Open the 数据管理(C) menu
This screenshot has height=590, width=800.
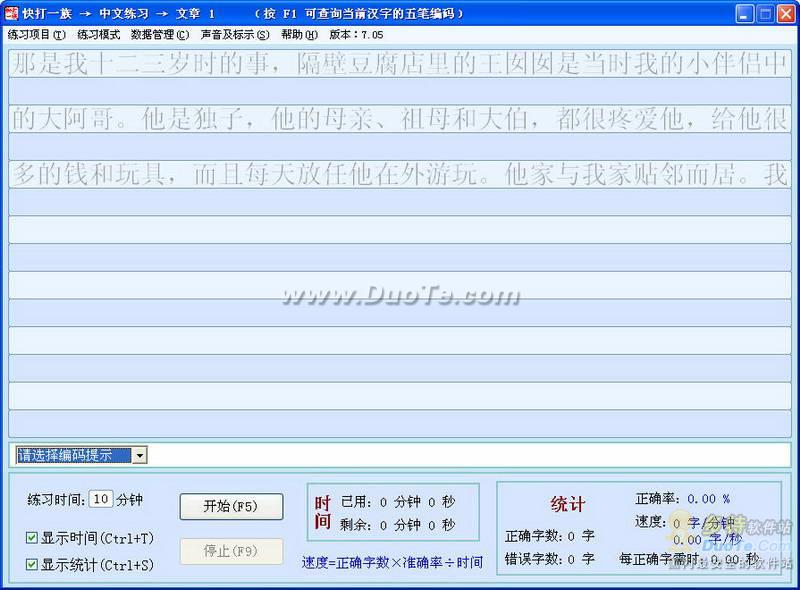(160, 35)
